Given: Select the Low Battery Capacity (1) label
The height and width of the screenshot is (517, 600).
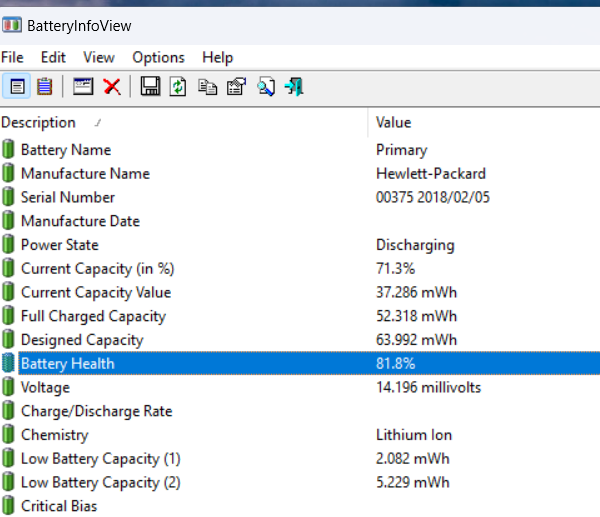Looking at the screenshot, I should (101, 458).
